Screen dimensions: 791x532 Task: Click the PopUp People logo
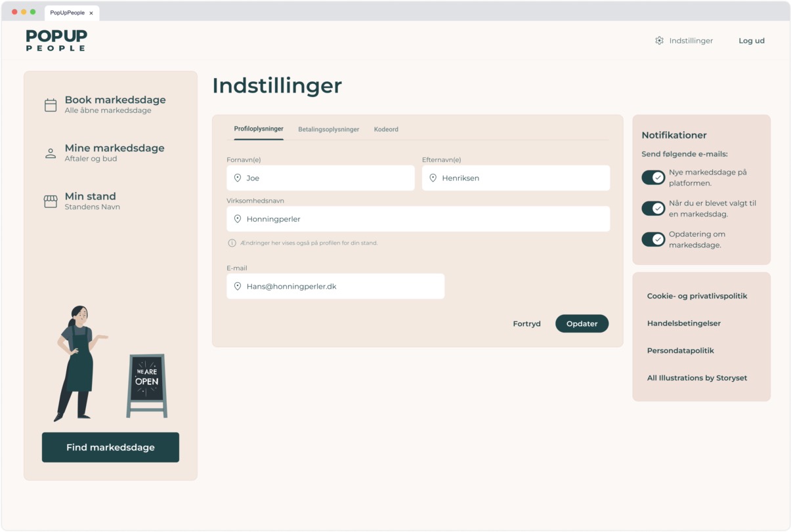coord(56,40)
